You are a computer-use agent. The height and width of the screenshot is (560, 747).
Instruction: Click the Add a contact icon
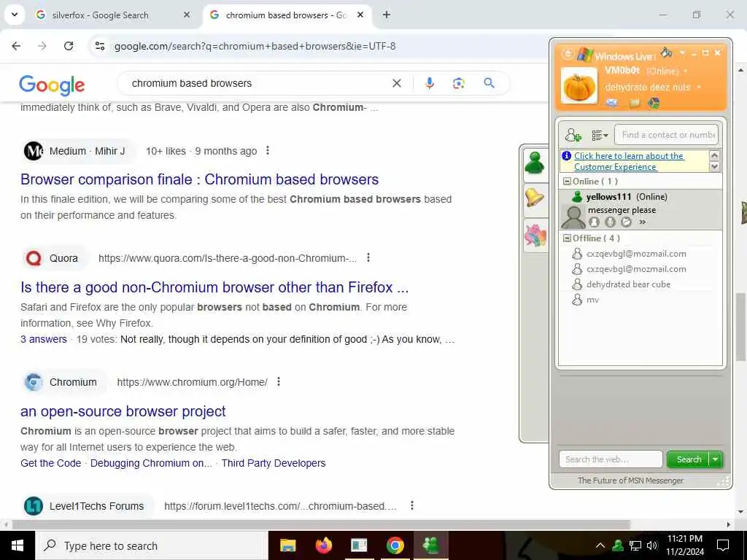573,135
